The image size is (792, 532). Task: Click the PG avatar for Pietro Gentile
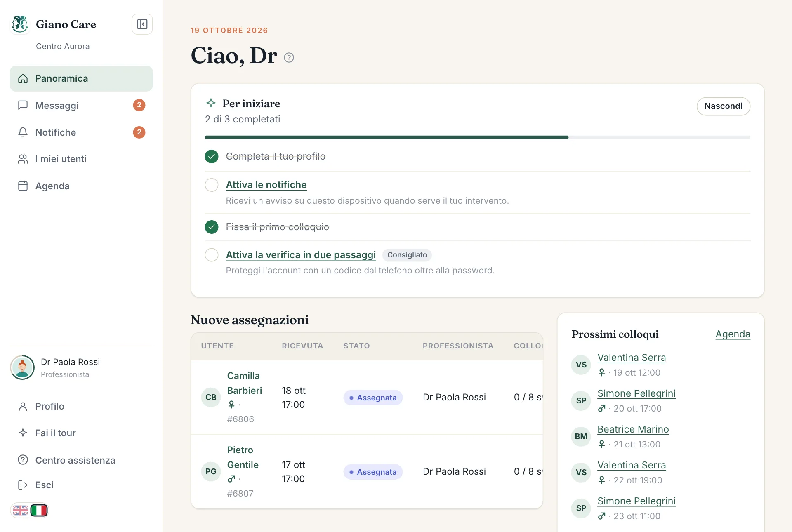[x=211, y=471]
